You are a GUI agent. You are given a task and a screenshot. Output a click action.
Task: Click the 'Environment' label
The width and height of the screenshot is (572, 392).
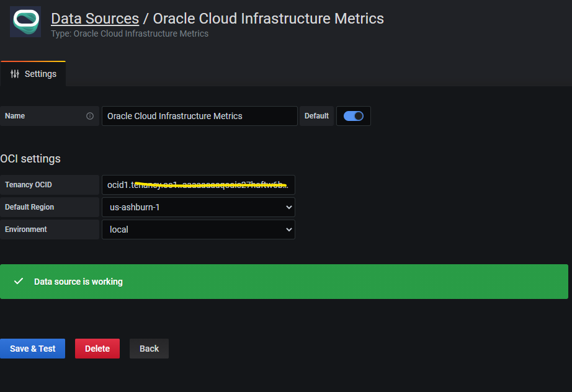pos(26,229)
